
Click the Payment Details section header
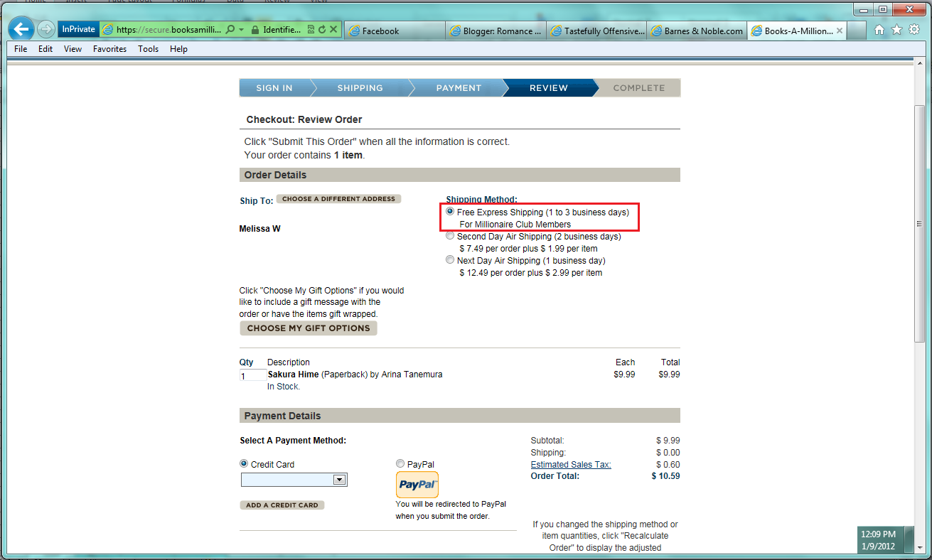pyautogui.click(x=460, y=416)
